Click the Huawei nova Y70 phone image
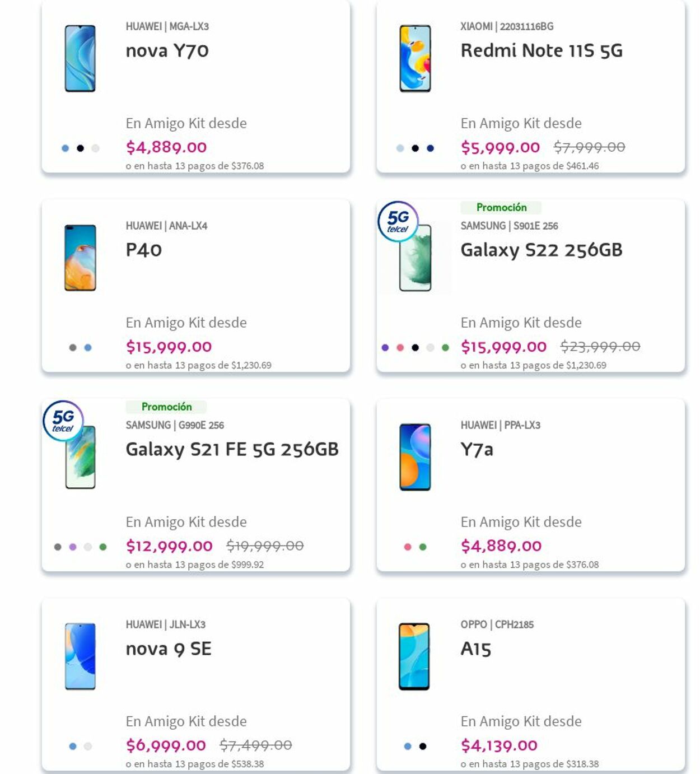700x774 pixels. point(80,59)
